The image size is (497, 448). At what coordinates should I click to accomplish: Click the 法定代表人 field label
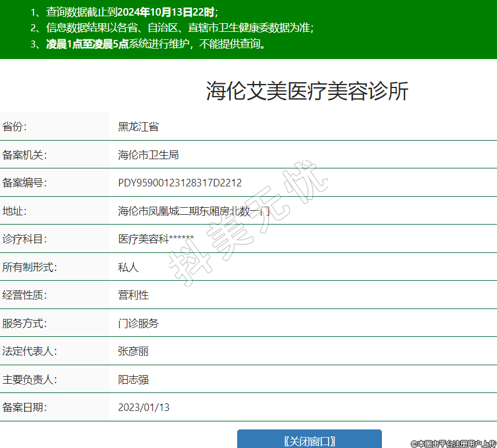click(30, 351)
